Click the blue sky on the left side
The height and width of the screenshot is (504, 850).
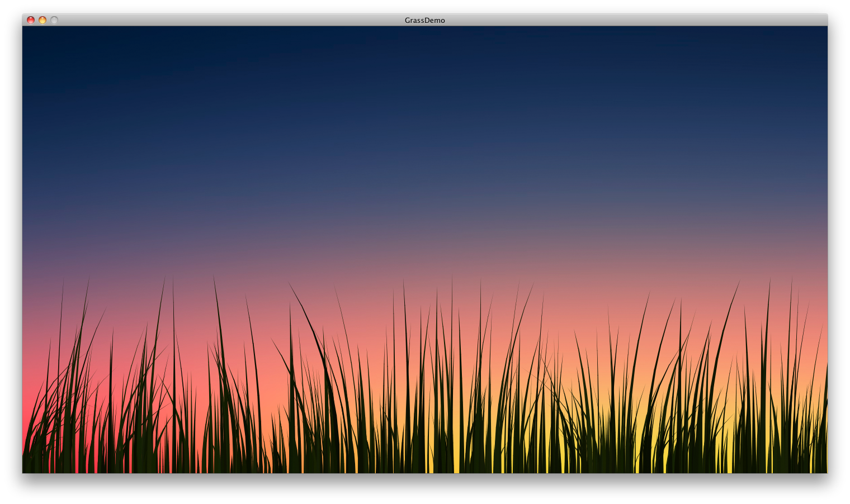(112, 140)
